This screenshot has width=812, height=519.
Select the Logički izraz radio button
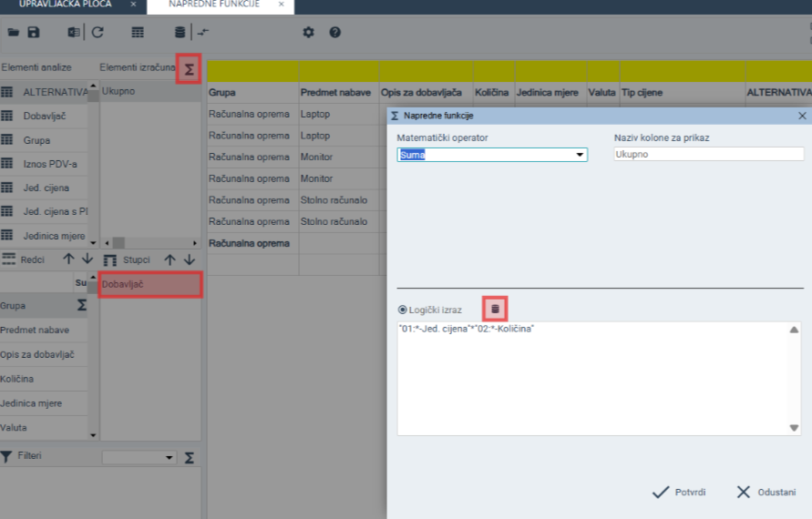402,310
